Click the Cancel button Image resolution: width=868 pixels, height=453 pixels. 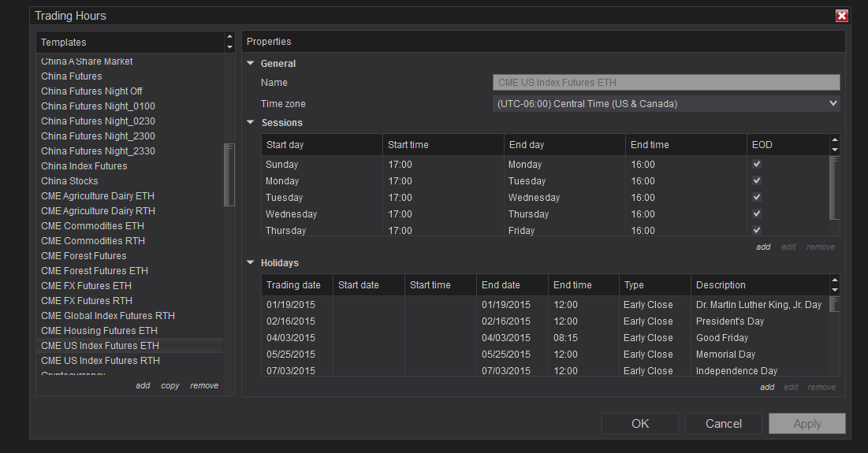[x=723, y=424]
